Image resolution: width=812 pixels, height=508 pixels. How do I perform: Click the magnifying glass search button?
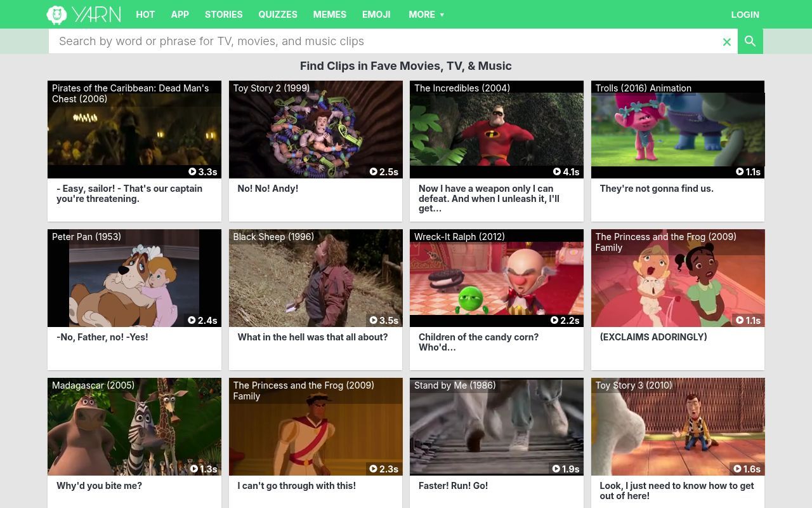coord(750,41)
